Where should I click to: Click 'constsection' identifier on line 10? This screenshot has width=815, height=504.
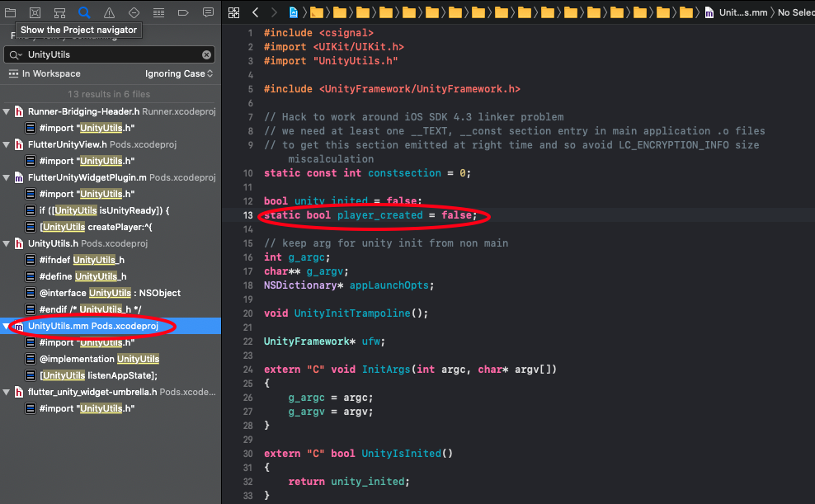[404, 173]
